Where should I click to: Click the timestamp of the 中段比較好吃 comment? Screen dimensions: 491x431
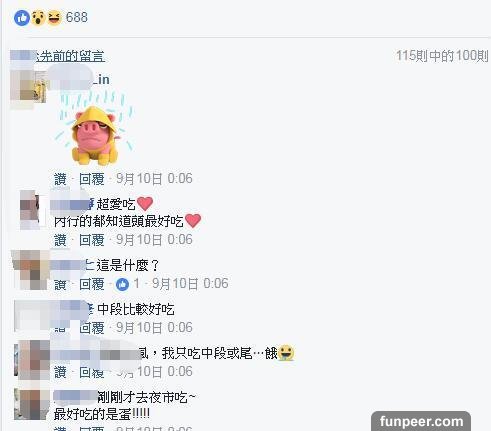coord(154,328)
